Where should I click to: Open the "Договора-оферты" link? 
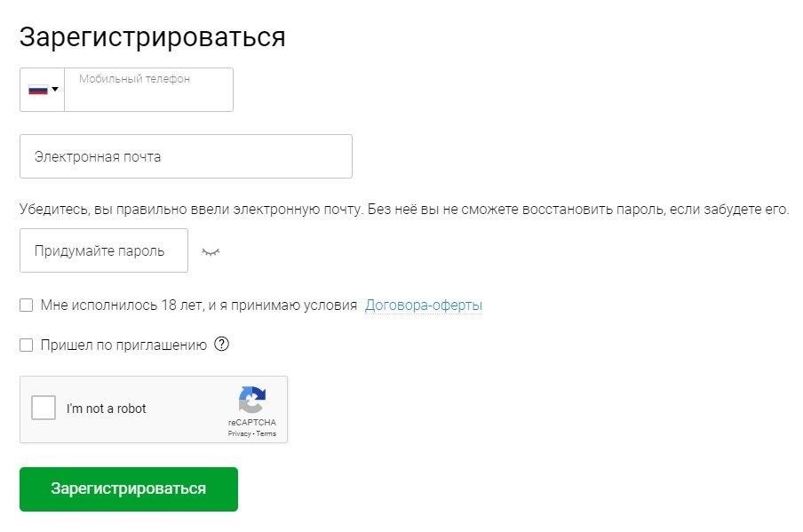(424, 306)
